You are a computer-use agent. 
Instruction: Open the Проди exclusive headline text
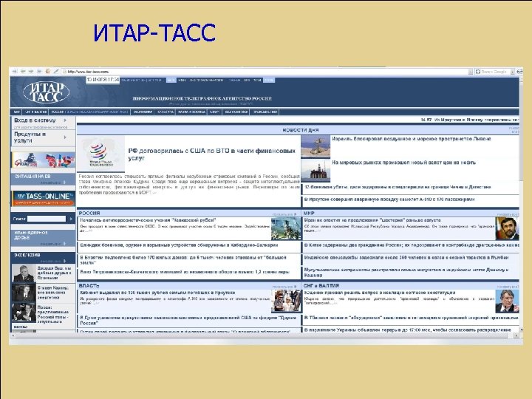click(x=53, y=314)
